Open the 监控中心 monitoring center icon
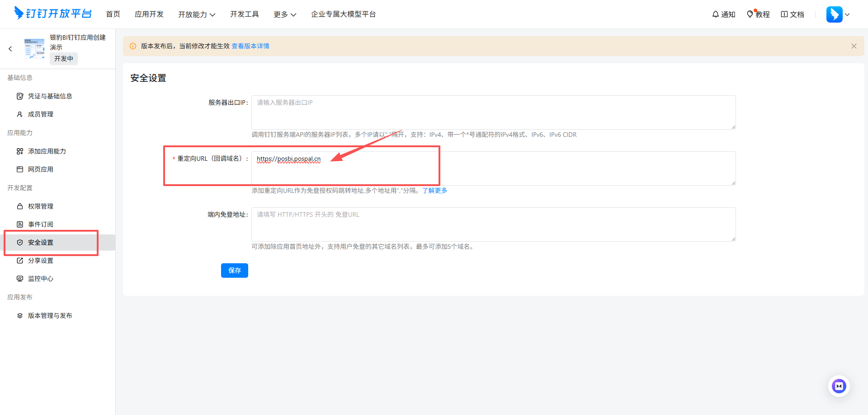868x415 pixels. click(19, 278)
